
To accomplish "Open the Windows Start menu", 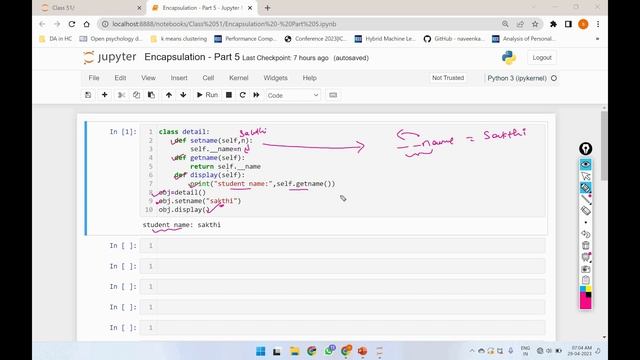I will (260, 351).
